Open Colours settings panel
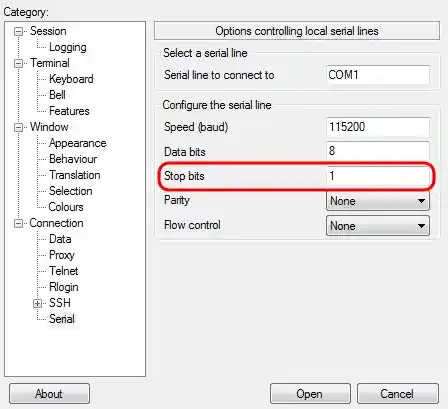Image resolution: width=448 pixels, height=409 pixels. 66,207
